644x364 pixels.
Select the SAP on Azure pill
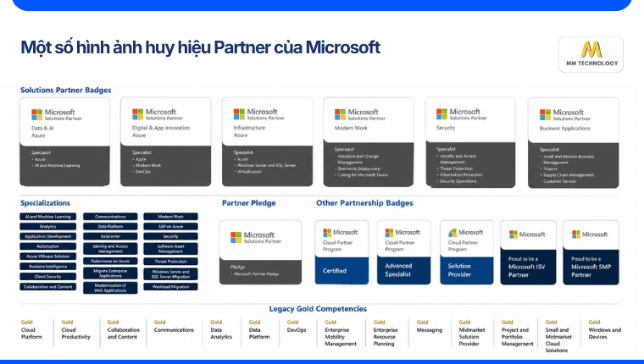click(170, 226)
